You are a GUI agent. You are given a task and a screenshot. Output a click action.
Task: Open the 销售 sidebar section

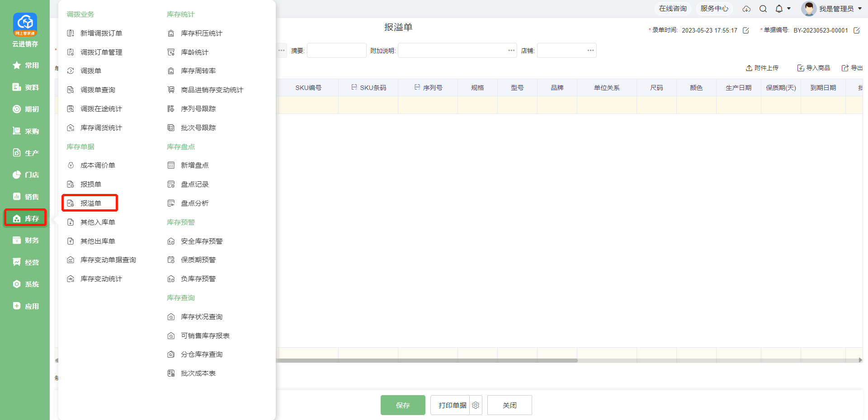pyautogui.click(x=25, y=197)
